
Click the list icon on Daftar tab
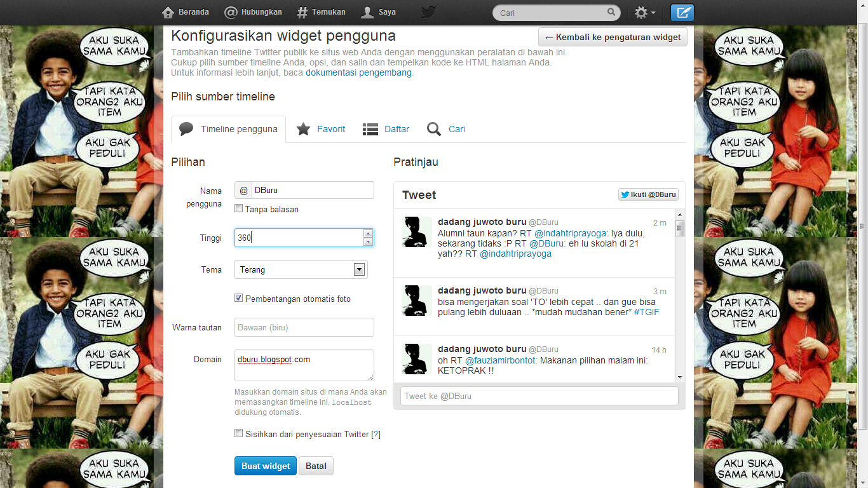click(x=370, y=130)
